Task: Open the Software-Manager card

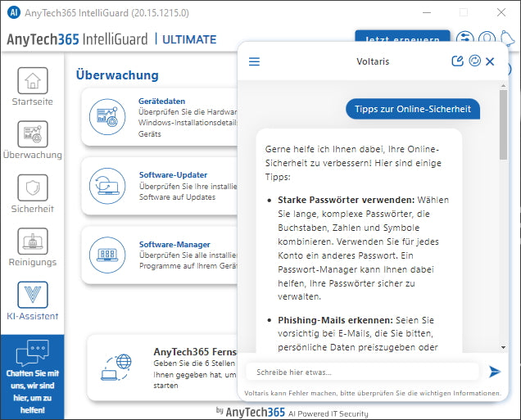Action: [x=160, y=255]
